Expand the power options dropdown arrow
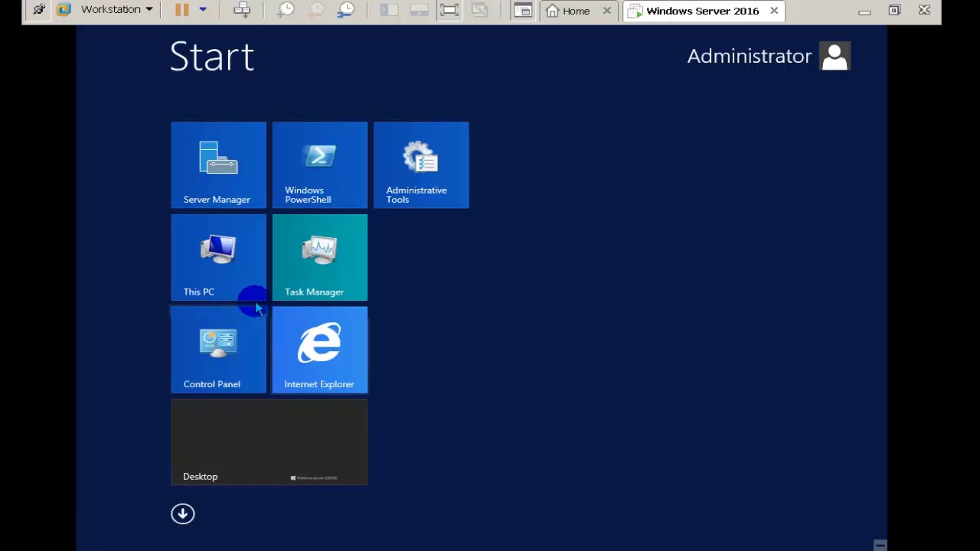The width and height of the screenshot is (980, 551). click(x=203, y=10)
